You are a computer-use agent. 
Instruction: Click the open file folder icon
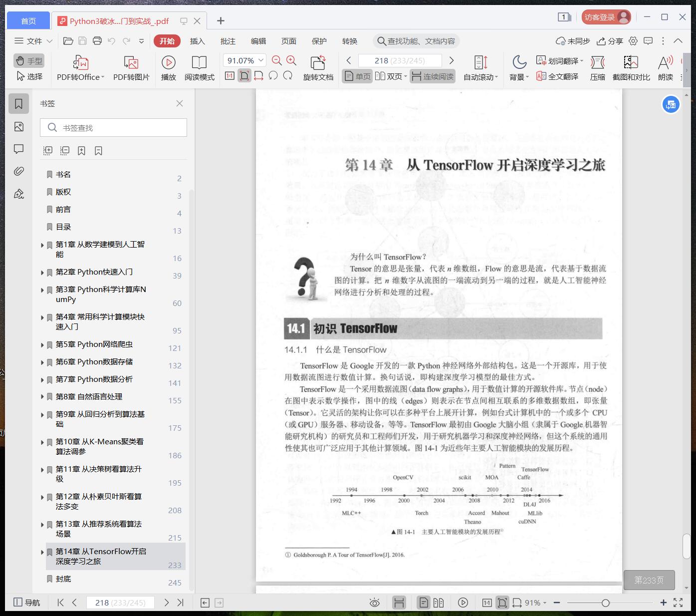tap(68, 41)
